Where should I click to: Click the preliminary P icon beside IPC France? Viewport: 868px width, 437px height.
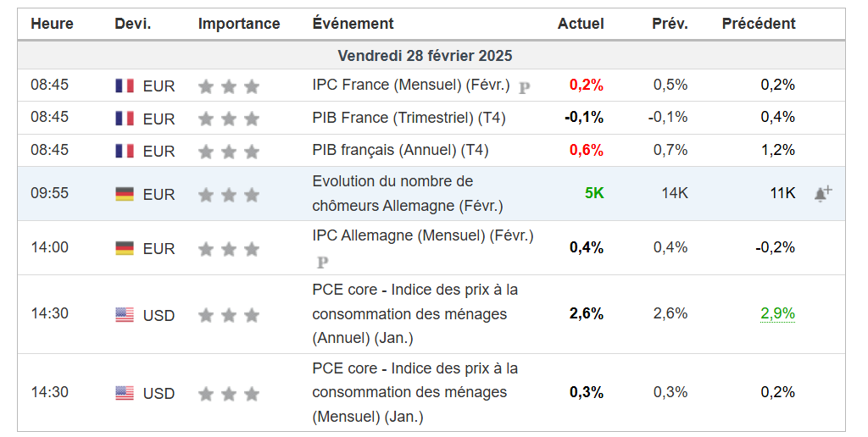(x=524, y=86)
